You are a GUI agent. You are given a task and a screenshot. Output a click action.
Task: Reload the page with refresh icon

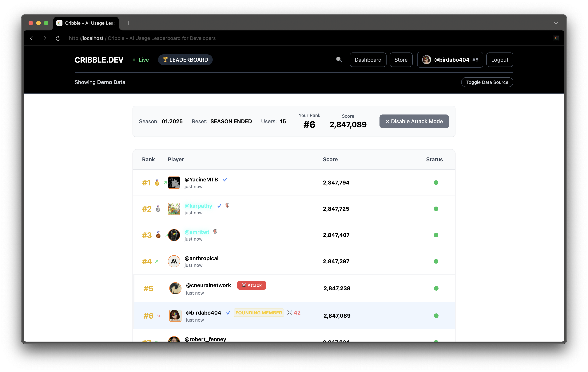click(x=58, y=38)
